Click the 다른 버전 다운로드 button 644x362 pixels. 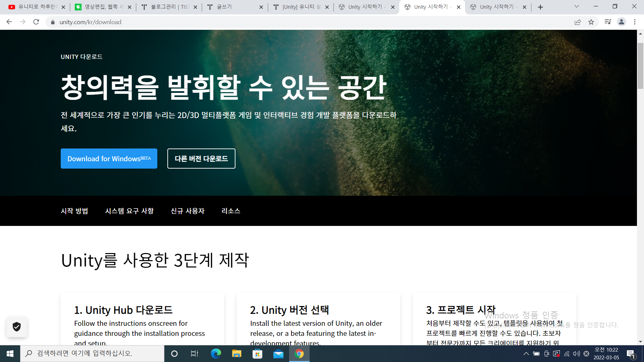coord(201,159)
